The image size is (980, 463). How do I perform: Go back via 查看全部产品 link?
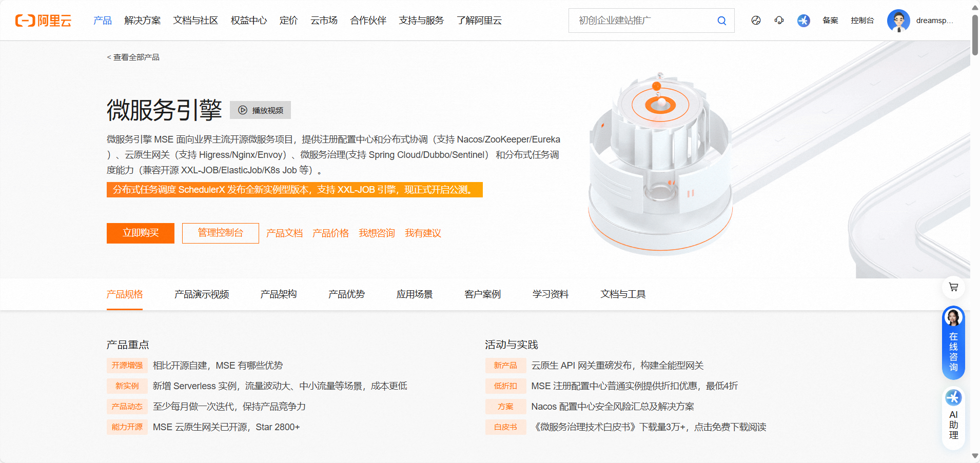click(133, 57)
